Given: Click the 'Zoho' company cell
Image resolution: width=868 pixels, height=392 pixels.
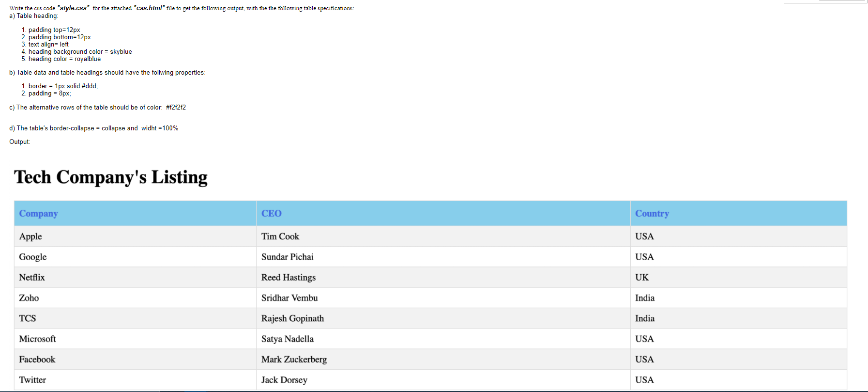Looking at the screenshot, I should click(135, 298).
